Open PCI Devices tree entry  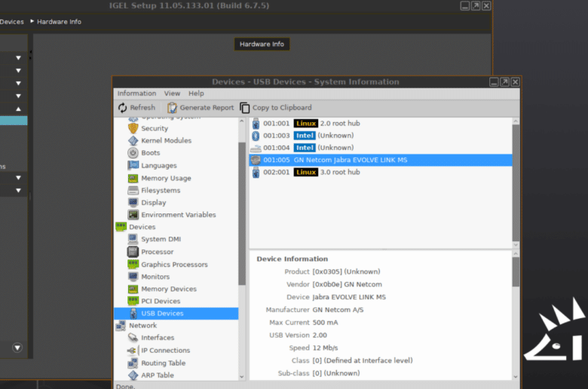(161, 301)
